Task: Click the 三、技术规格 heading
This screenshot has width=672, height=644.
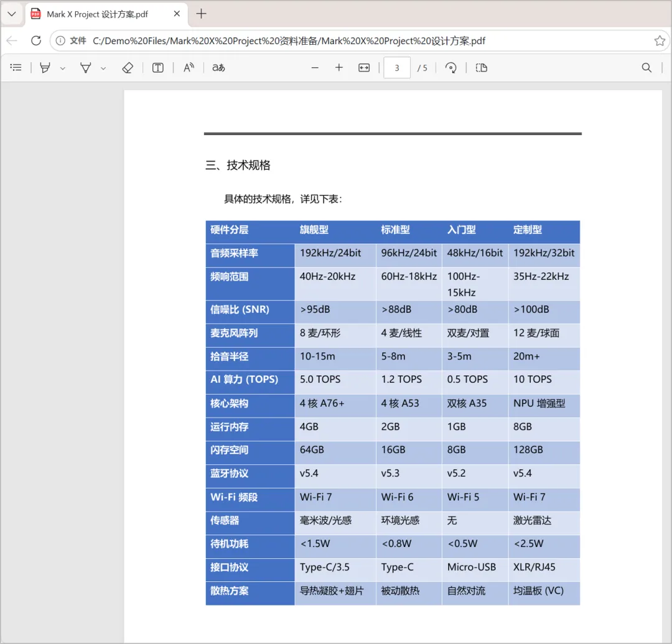Action: pos(238,166)
